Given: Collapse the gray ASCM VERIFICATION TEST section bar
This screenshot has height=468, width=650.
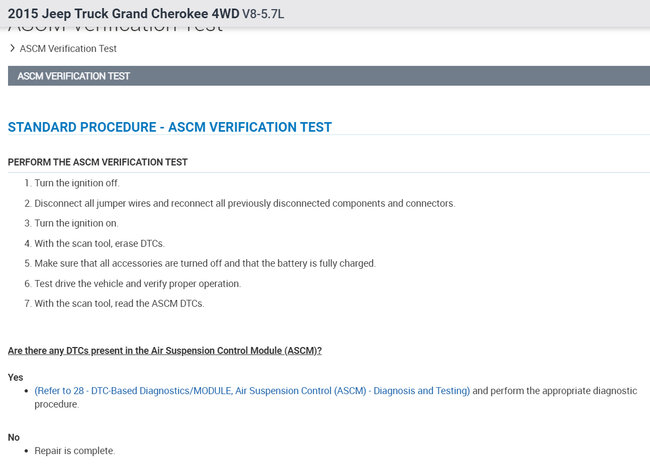Looking at the screenshot, I should click(x=325, y=76).
